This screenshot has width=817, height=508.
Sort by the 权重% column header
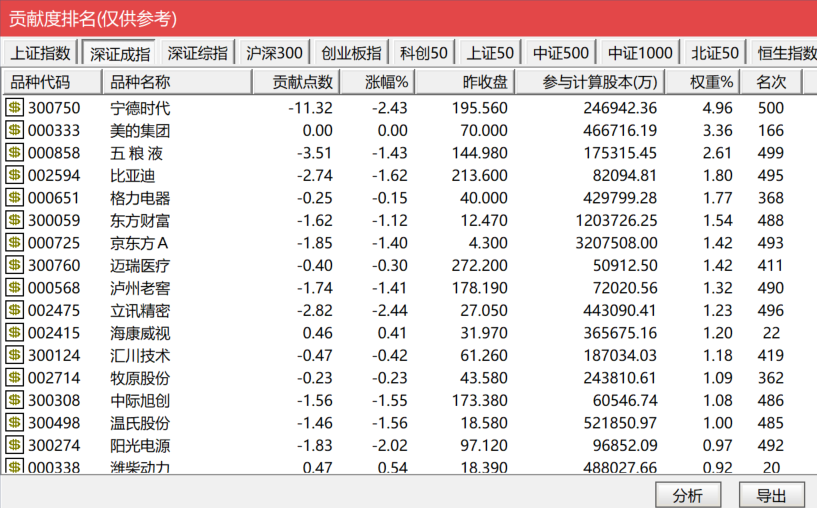pos(704,82)
